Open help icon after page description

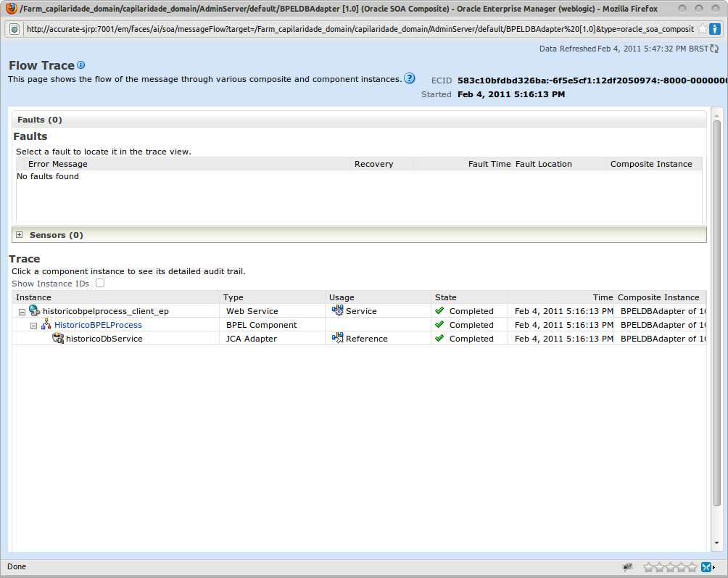[x=409, y=78]
